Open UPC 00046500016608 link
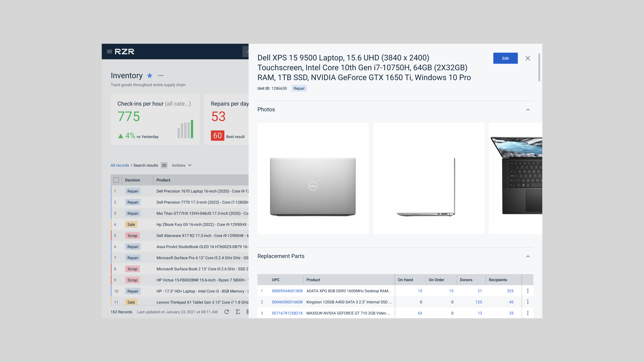 click(287, 302)
